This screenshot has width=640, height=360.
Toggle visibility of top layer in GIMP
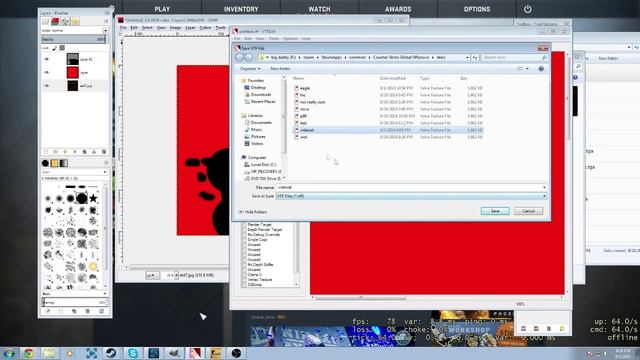[x=47, y=60]
